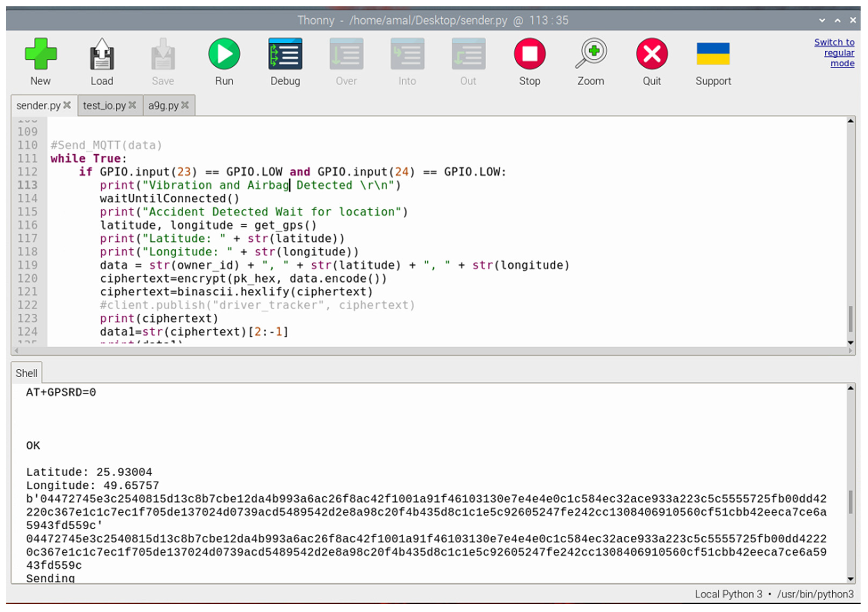
Task: Start the Debug tool
Action: point(285,54)
